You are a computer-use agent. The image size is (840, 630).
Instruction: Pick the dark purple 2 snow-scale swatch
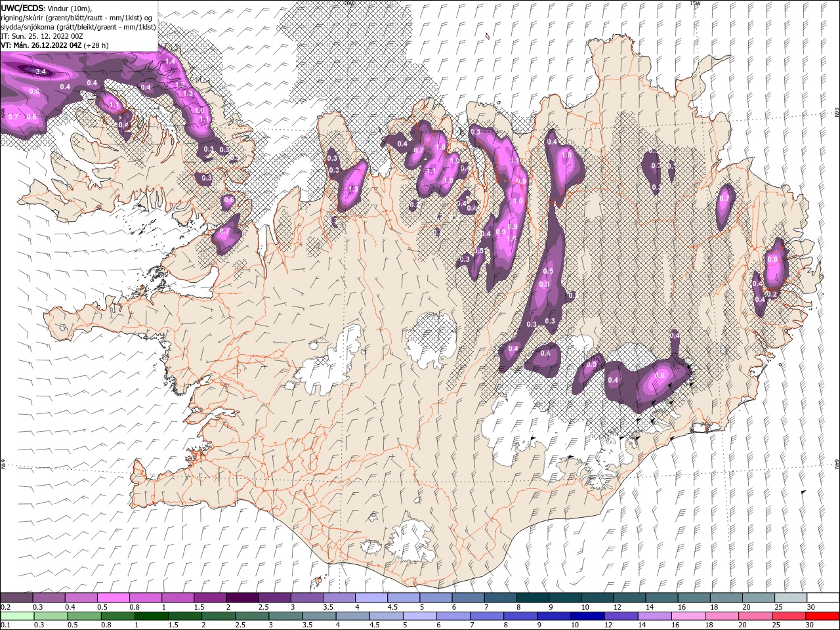(x=242, y=598)
